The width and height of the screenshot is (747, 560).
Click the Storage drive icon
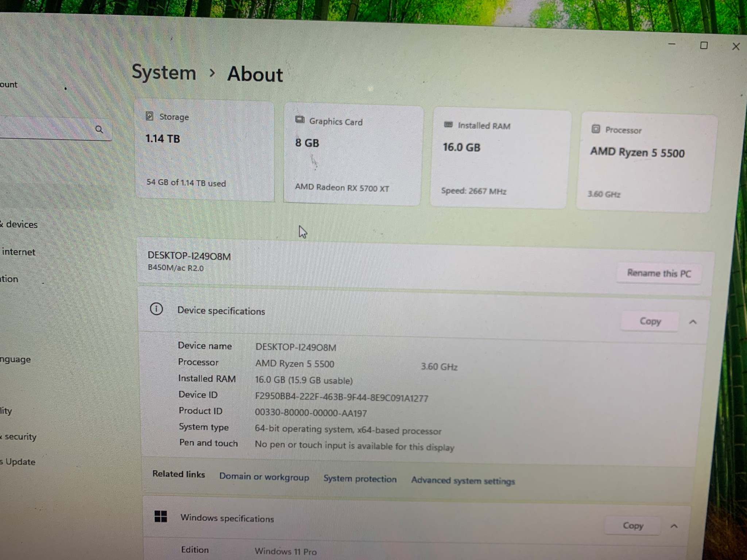click(x=149, y=116)
